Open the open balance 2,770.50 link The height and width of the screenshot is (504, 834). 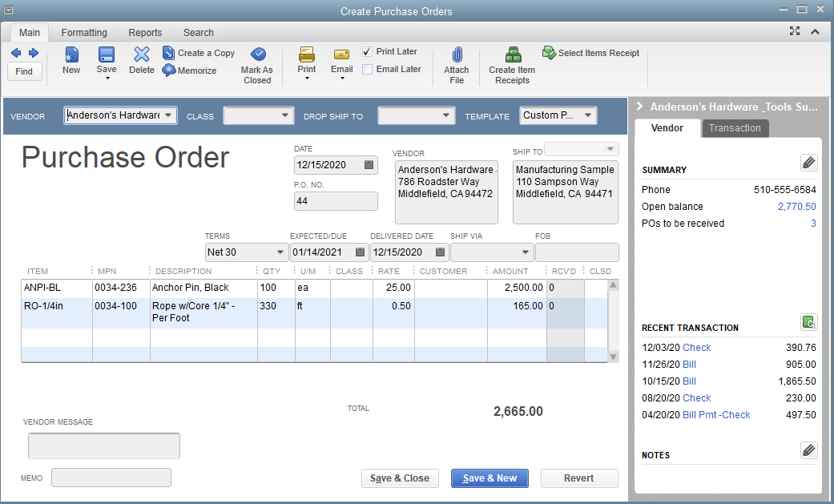tap(796, 207)
